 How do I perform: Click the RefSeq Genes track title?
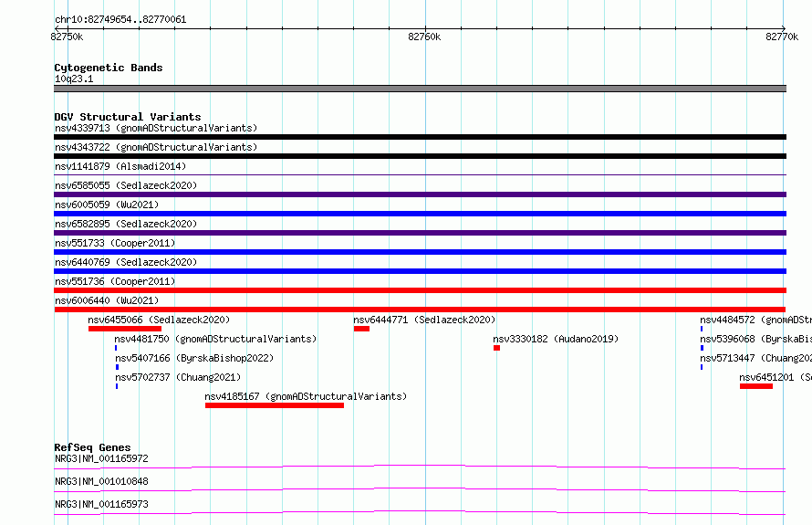[x=92, y=447]
